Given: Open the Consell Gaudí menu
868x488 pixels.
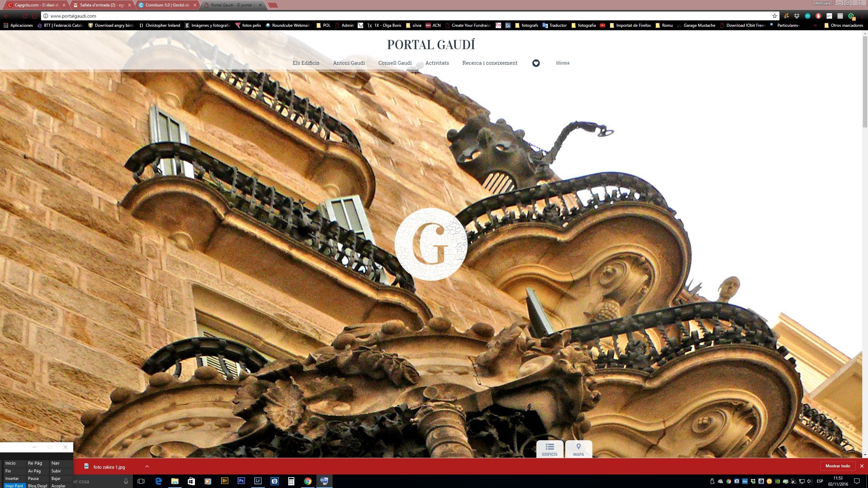Looking at the screenshot, I should point(395,63).
